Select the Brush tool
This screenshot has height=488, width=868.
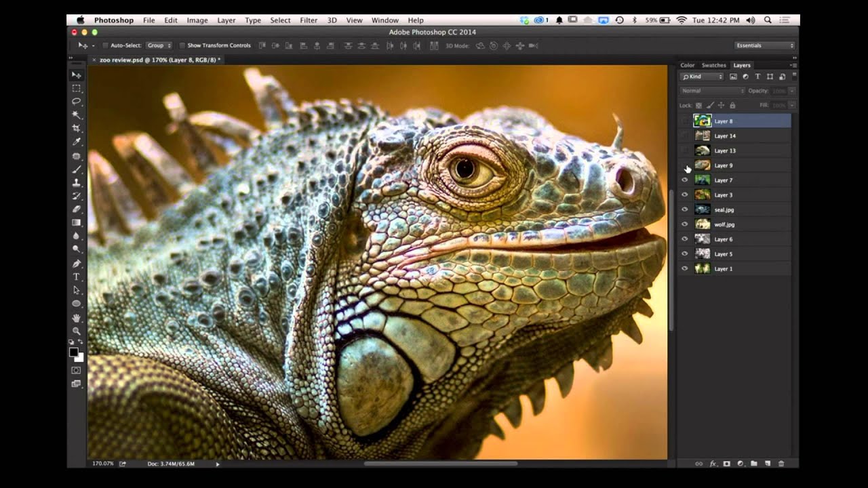click(x=76, y=169)
